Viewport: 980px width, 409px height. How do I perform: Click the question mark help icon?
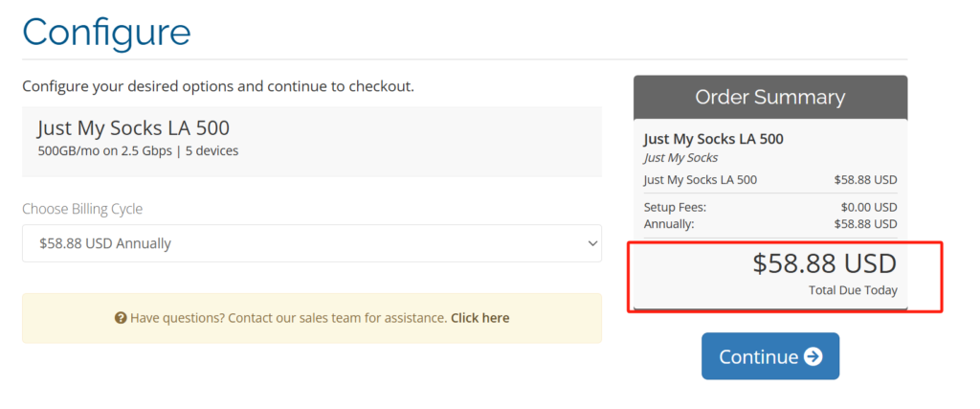(x=122, y=318)
